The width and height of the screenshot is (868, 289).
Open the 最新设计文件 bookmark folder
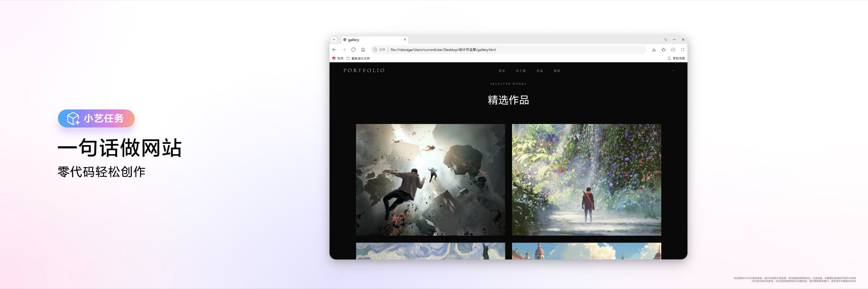pyautogui.click(x=358, y=59)
